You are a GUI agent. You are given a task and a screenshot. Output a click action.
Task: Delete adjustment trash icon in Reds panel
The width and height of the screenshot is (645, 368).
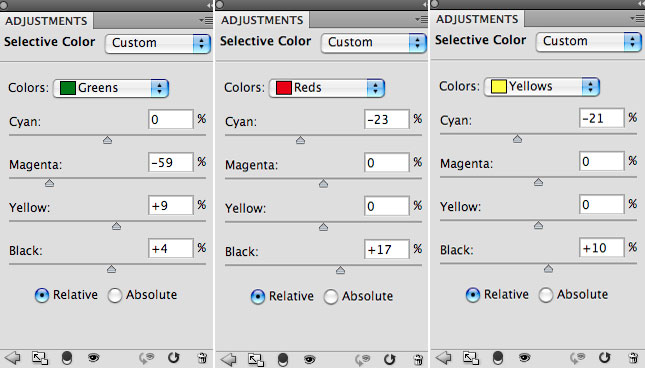pyautogui.click(x=418, y=360)
